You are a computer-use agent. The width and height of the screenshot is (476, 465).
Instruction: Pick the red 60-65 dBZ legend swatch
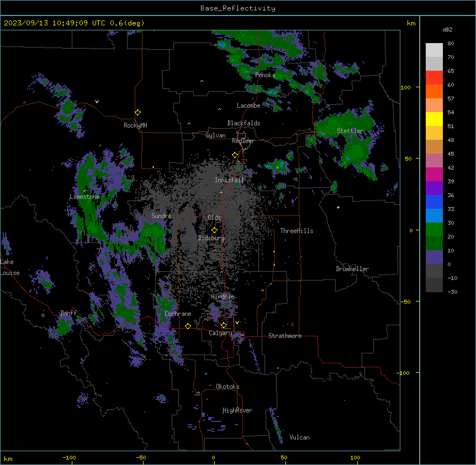point(434,77)
